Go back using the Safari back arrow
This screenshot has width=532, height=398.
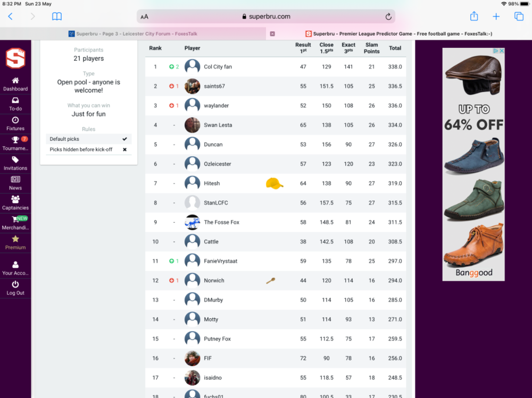pyautogui.click(x=10, y=16)
